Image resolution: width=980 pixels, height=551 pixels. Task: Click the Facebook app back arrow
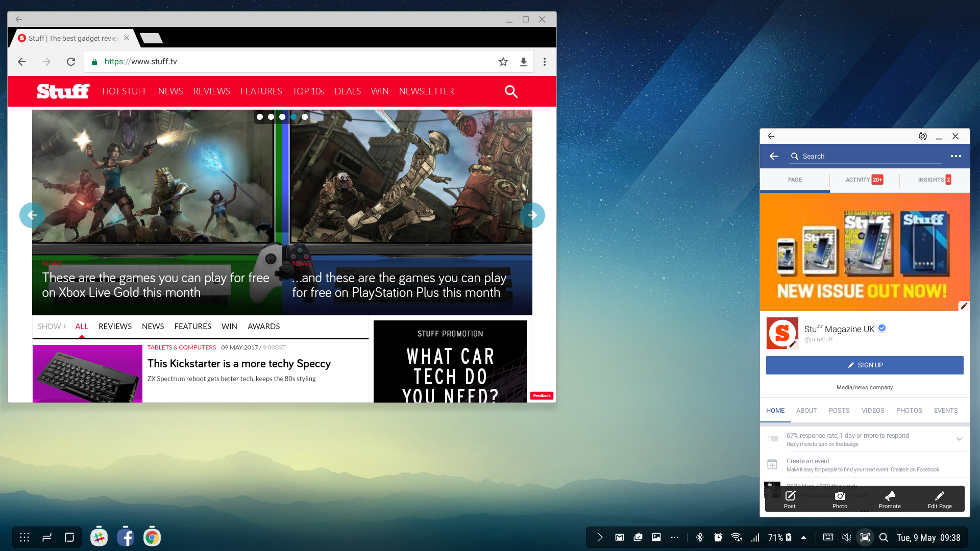tap(774, 156)
